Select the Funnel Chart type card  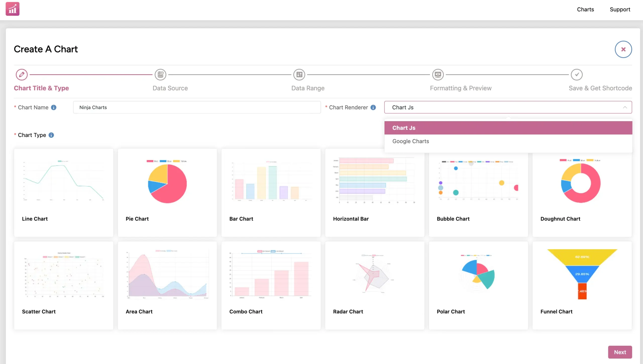click(582, 285)
